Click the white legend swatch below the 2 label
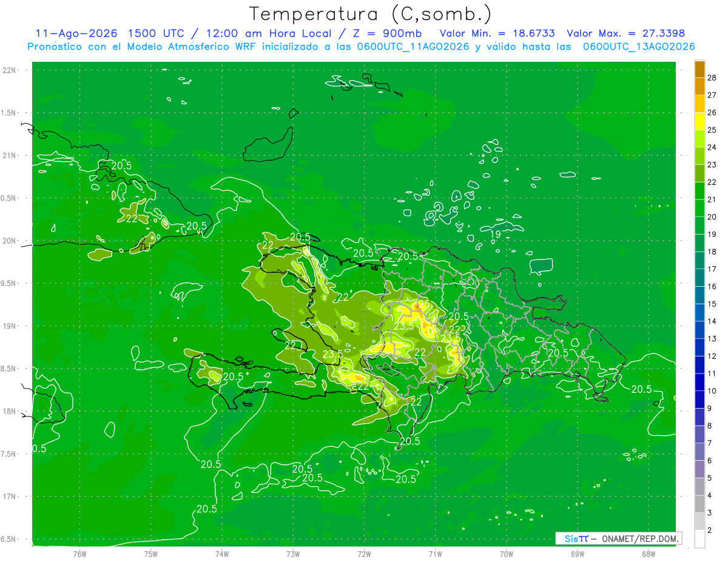The width and height of the screenshot is (728, 562). tap(699, 539)
